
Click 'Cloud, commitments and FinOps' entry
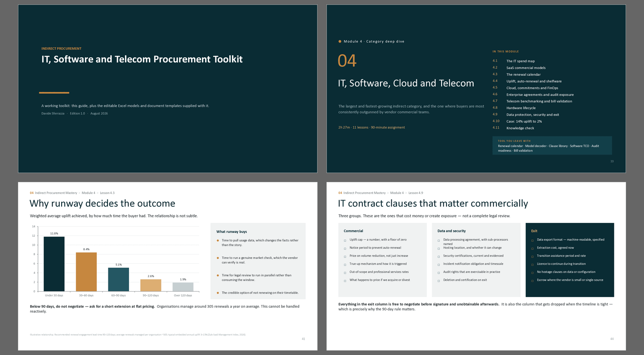[x=532, y=88]
